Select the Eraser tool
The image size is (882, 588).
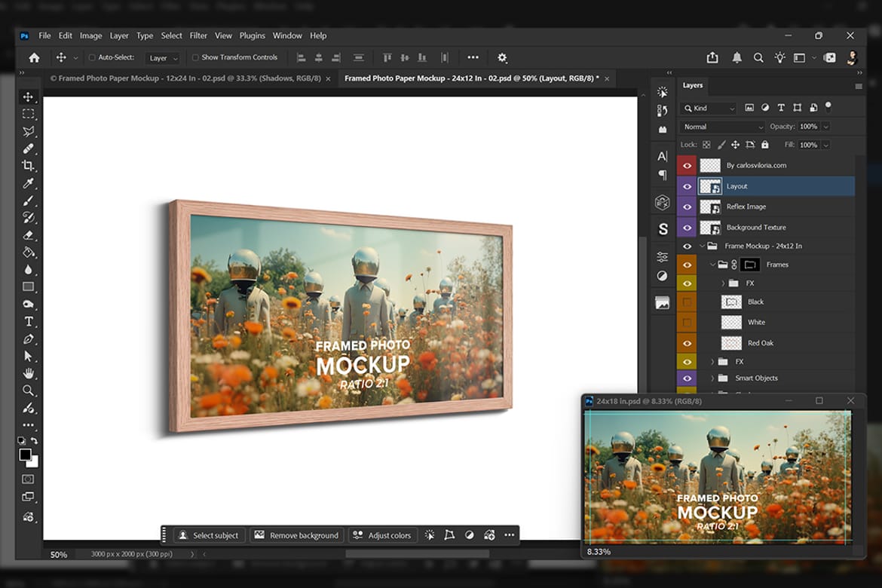[28, 235]
